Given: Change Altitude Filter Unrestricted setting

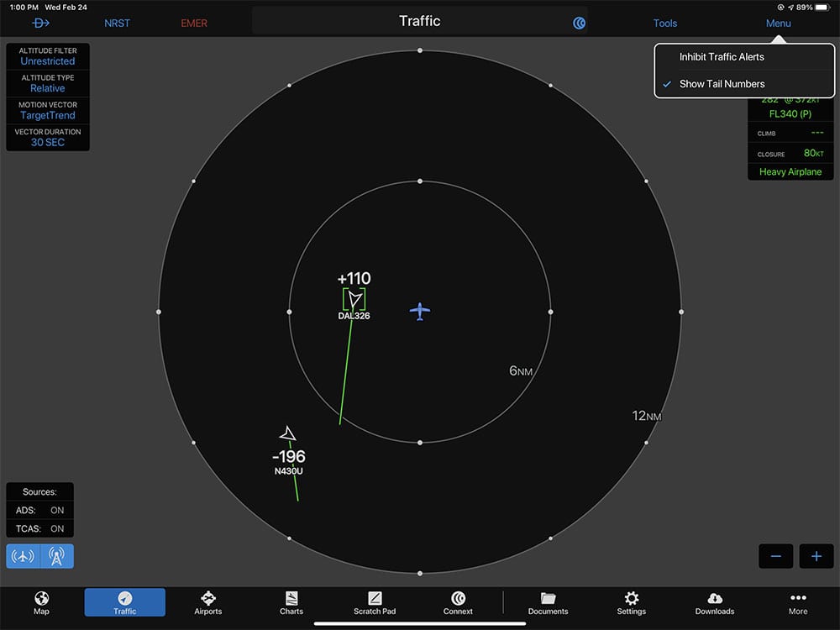Looking at the screenshot, I should [48, 56].
